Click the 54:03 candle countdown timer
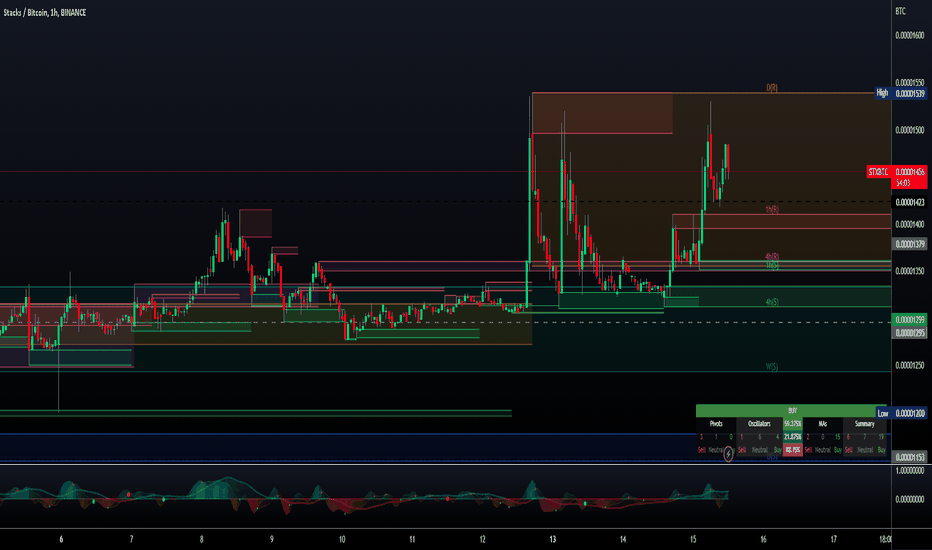The image size is (932, 550). [903, 183]
